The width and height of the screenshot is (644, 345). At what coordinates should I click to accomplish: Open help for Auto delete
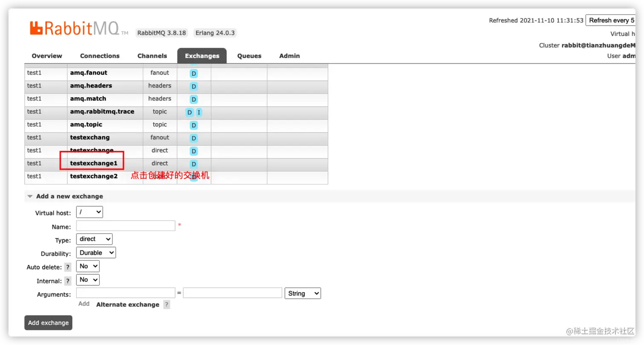(68, 267)
